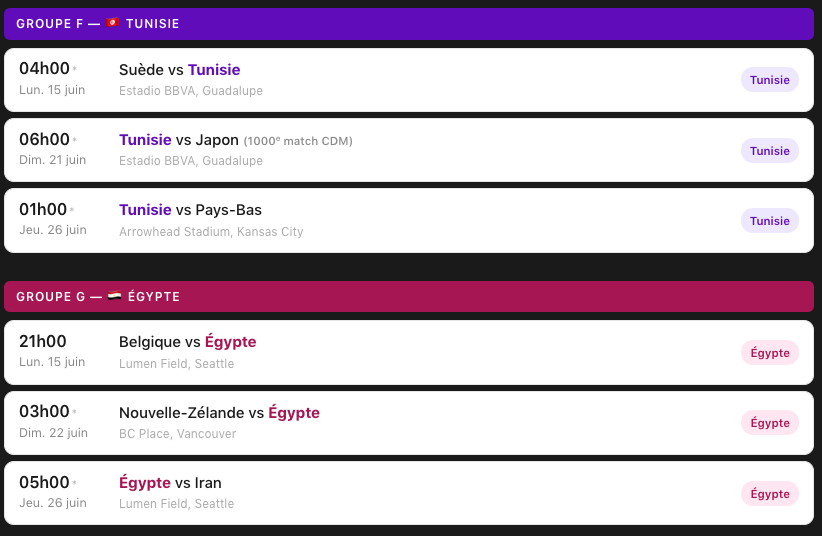Open the Belgique vs Égypte match title
This screenshot has width=822, height=536.
187,342
